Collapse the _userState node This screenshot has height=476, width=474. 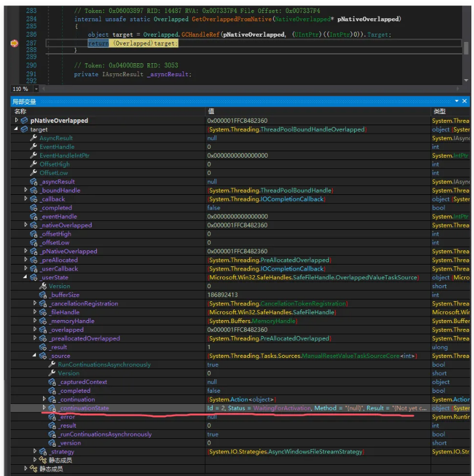pyautogui.click(x=25, y=277)
